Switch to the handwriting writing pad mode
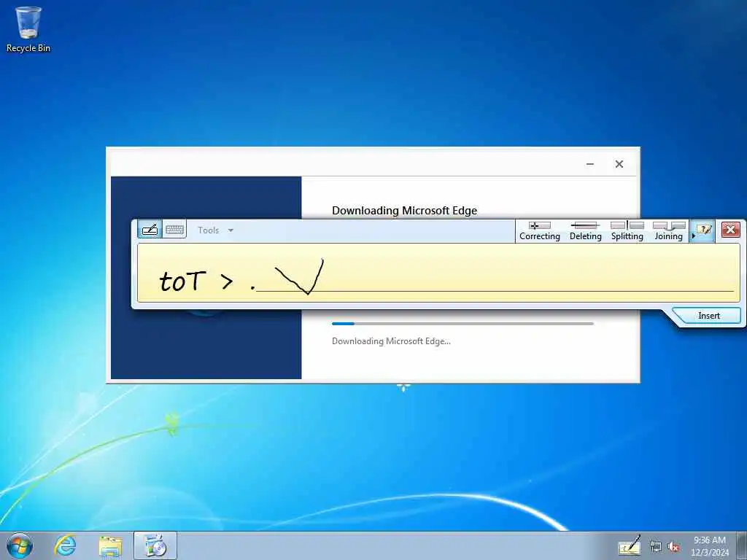The height and width of the screenshot is (560, 747). coord(150,230)
